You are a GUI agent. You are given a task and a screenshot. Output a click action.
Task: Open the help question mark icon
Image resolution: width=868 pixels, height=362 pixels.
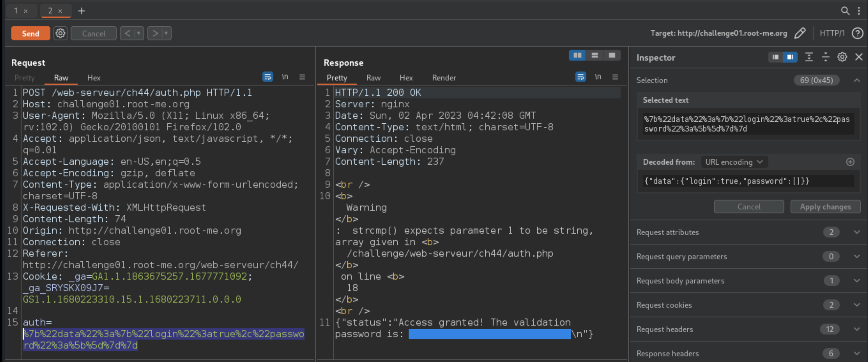click(857, 33)
